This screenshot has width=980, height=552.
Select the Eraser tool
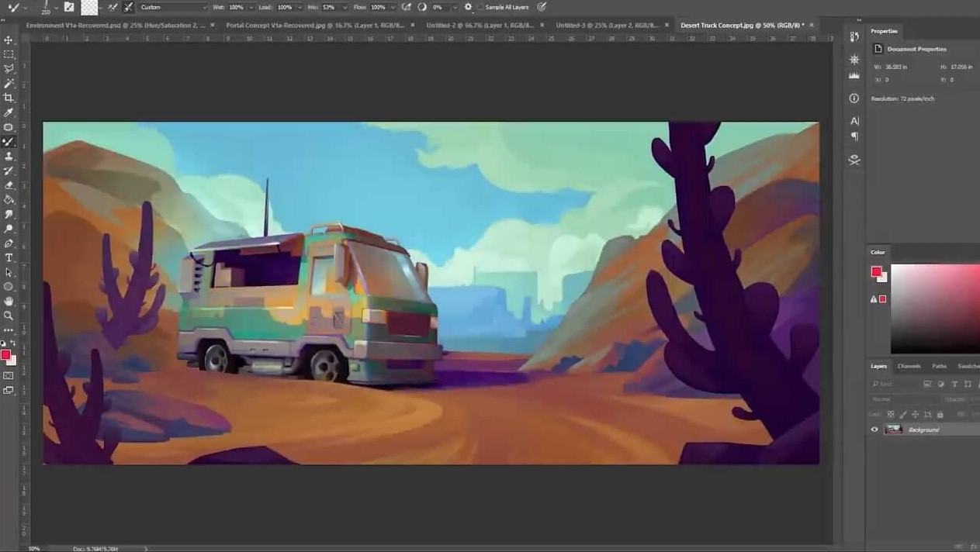(9, 185)
